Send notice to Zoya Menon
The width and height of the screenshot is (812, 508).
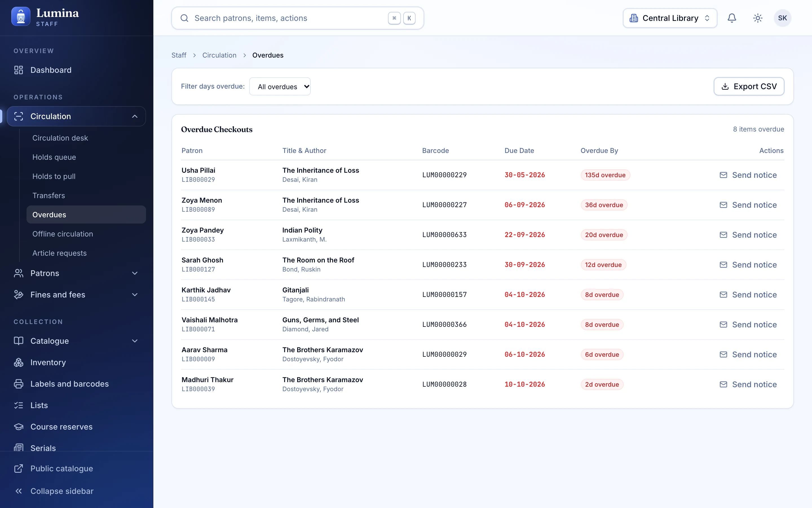pyautogui.click(x=748, y=205)
